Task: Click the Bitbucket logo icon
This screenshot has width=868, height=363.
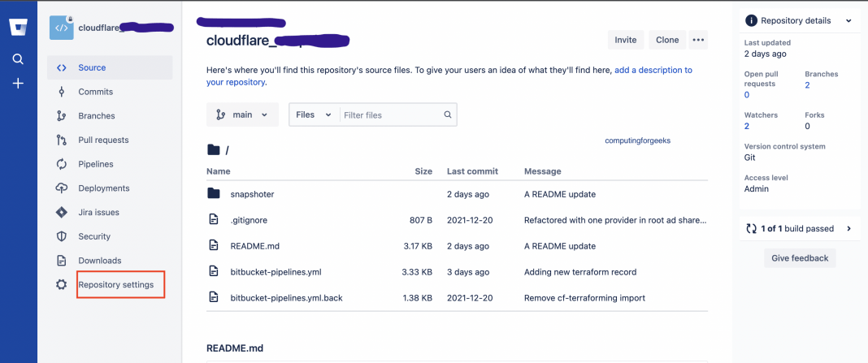Action: click(18, 27)
